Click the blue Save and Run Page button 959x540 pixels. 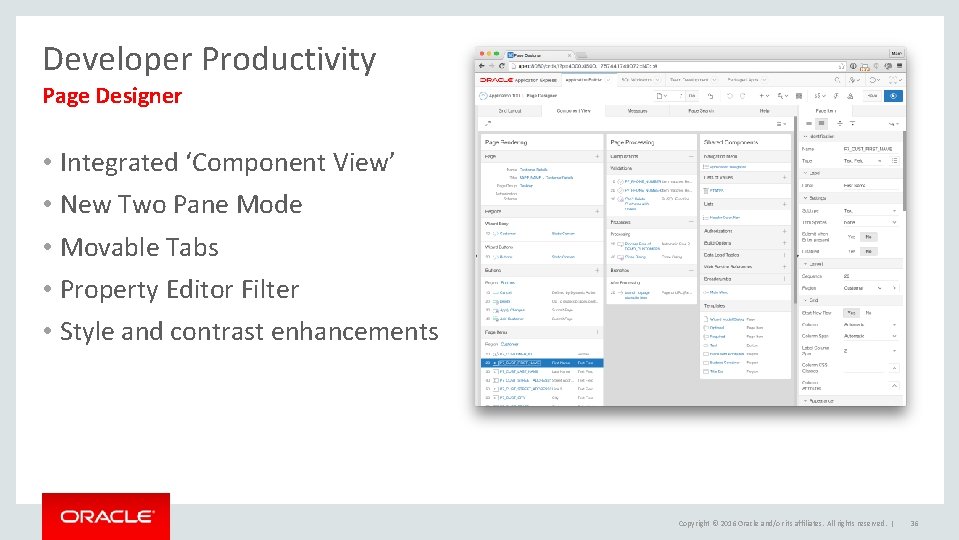(x=894, y=96)
